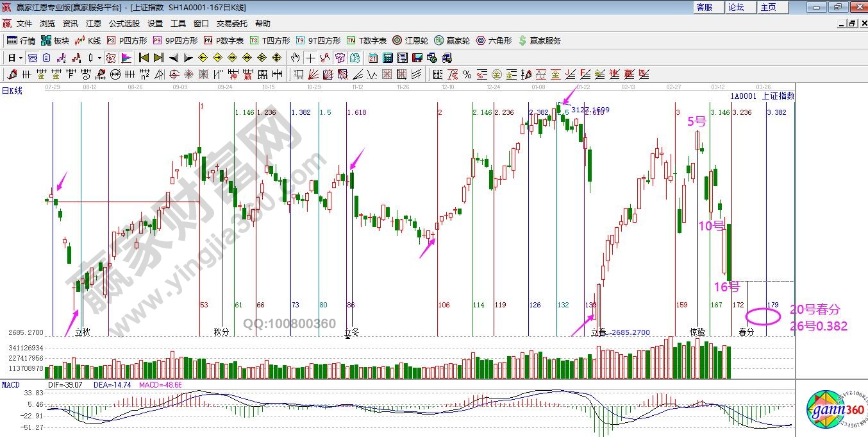Open the calculator tool icon
This screenshot has height=437, width=868.
(387, 58)
